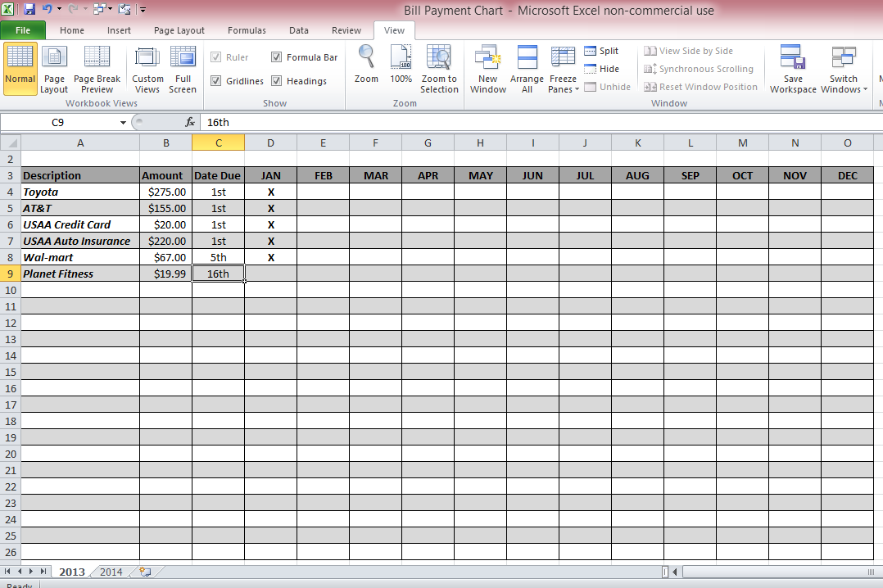
Task: Click the JAN header cell
Action: click(x=271, y=176)
